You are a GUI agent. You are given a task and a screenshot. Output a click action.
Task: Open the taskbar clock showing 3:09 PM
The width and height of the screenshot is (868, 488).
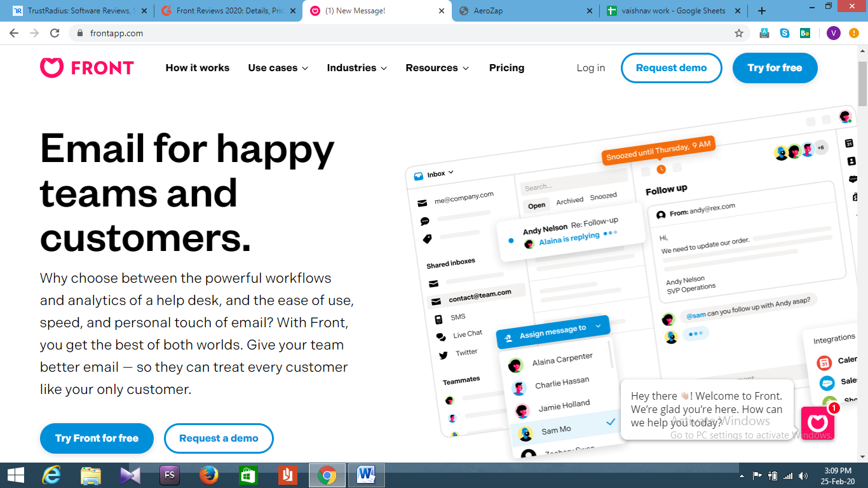tap(837, 475)
